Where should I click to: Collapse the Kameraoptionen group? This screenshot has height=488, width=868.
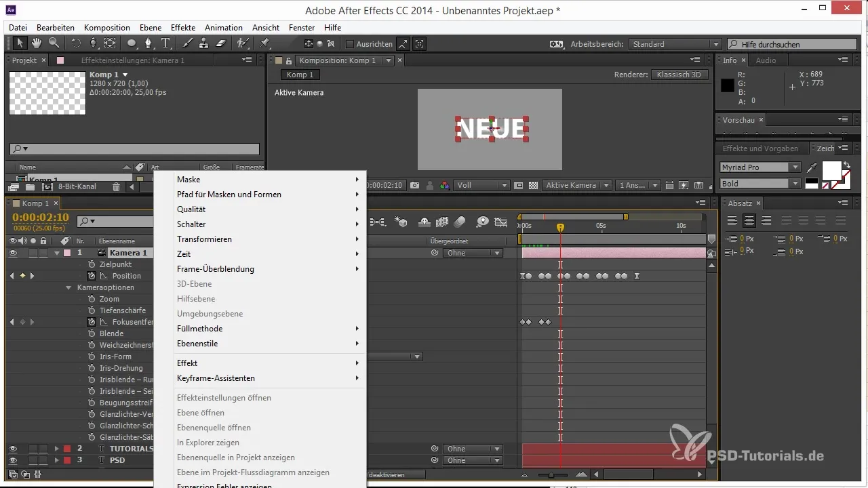tap(68, 287)
